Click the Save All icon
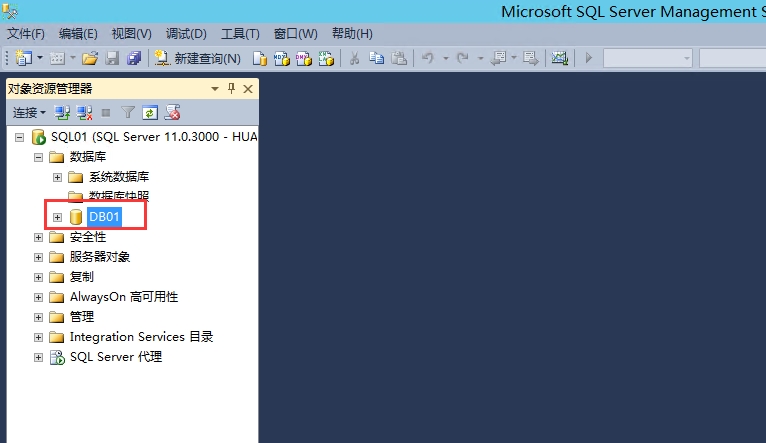The image size is (766, 443). click(134, 59)
